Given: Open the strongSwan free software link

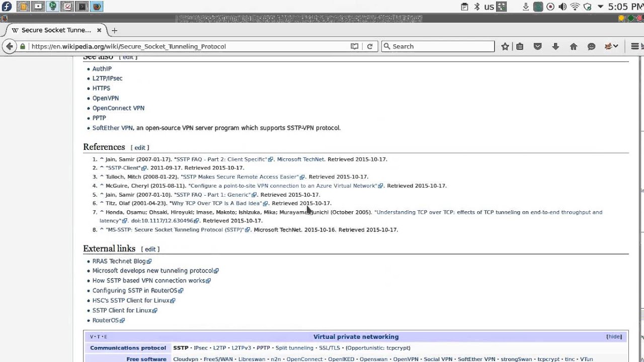Looking at the screenshot, I should [516, 359].
